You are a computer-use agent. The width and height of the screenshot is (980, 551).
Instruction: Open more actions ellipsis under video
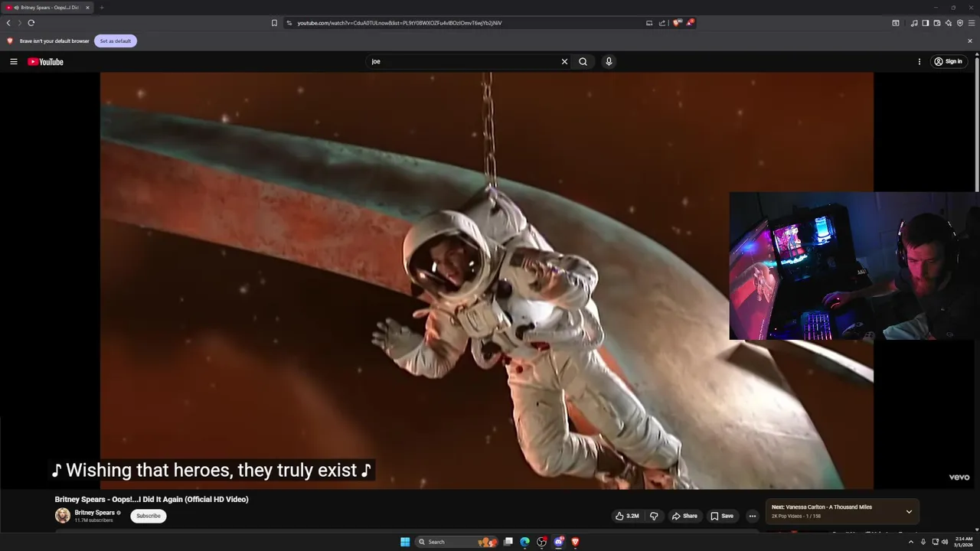pos(752,516)
